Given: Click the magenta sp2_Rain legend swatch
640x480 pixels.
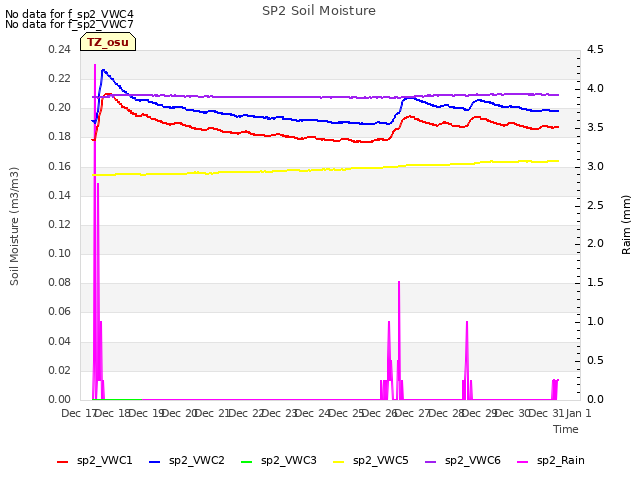Looking at the screenshot, I should pyautogui.click(x=522, y=462).
